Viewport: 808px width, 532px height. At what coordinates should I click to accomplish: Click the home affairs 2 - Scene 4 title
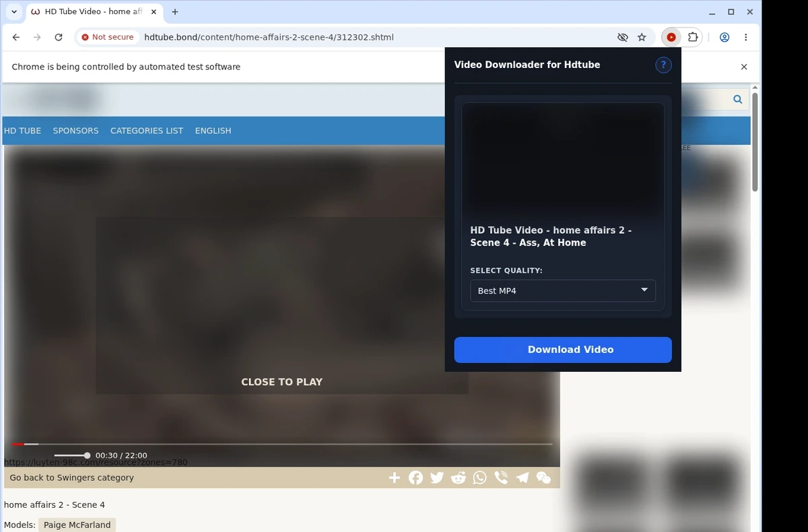tap(55, 504)
